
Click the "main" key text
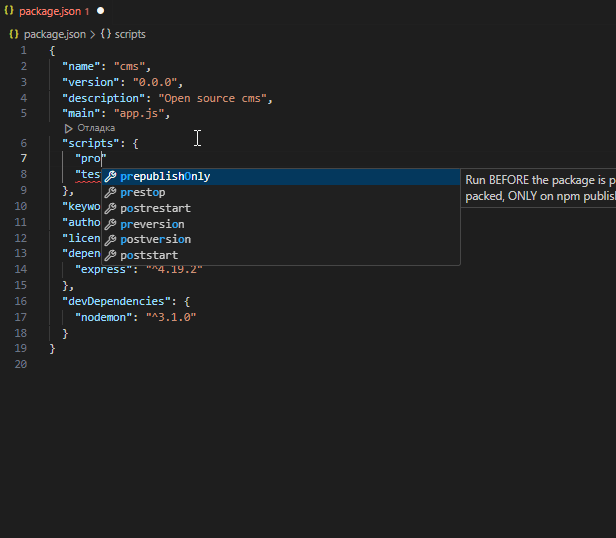pyautogui.click(x=81, y=113)
